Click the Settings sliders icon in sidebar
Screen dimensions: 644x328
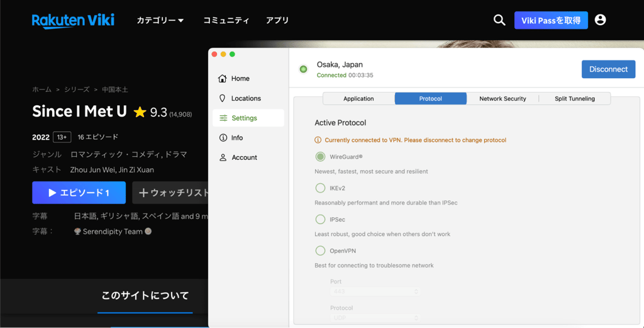[x=223, y=118]
